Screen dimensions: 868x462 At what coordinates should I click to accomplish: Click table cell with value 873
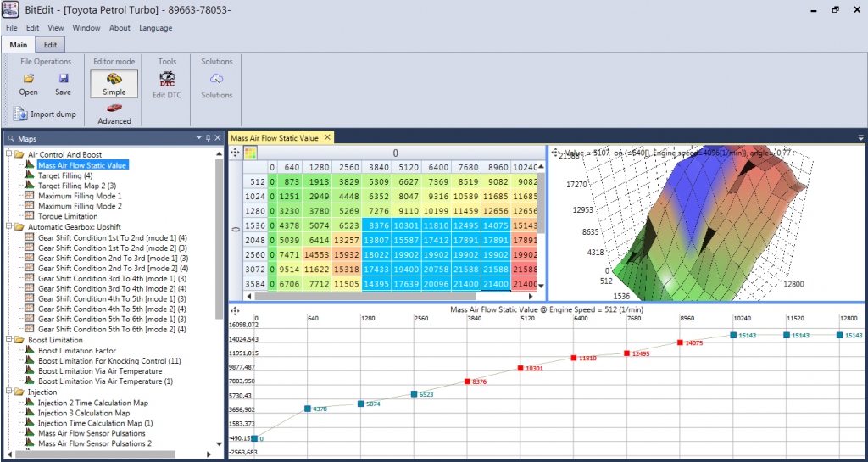[x=290, y=181]
